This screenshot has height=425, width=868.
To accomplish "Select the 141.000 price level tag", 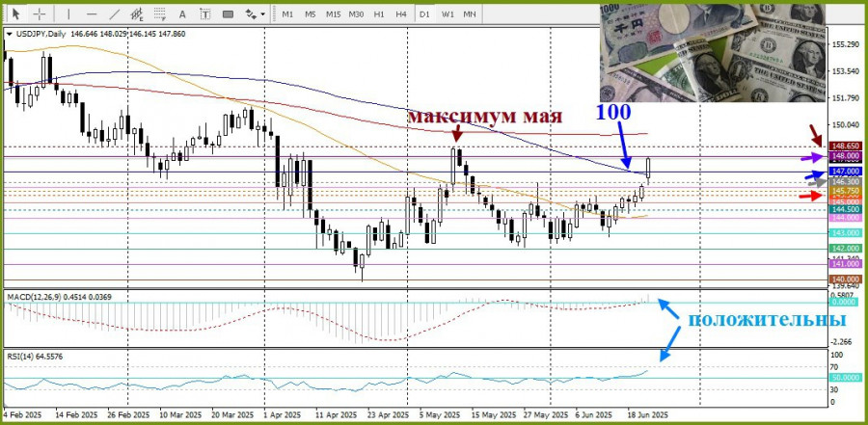I will [846, 264].
